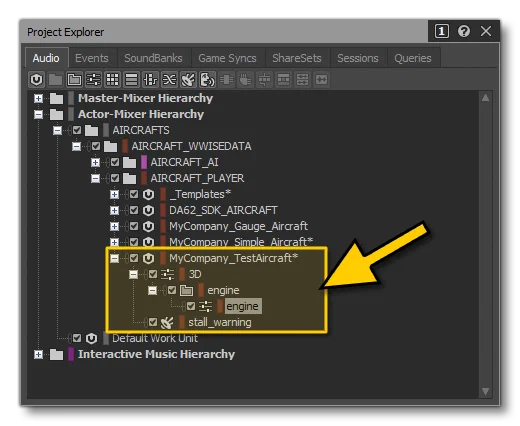Viewport: 520px width, 426px height.
Task: Click the plug icon beside stall_warning
Action: [167, 322]
